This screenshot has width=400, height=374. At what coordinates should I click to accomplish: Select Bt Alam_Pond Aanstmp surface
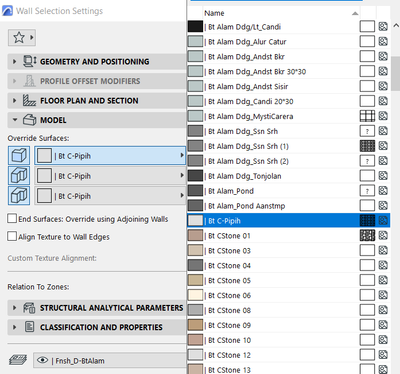(288, 206)
